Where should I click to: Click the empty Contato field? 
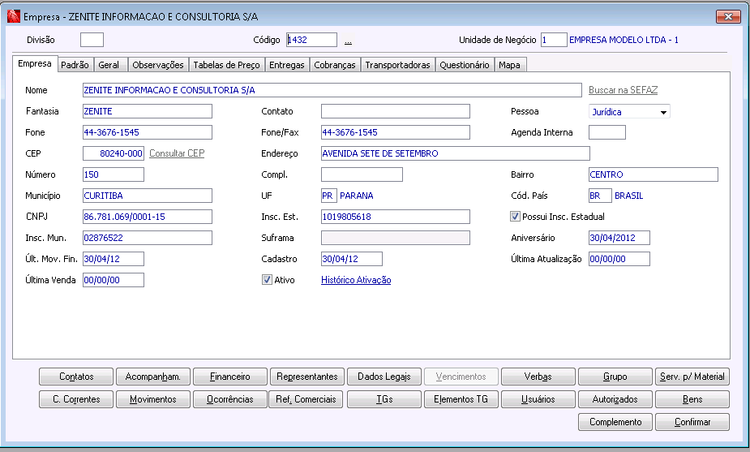point(396,111)
